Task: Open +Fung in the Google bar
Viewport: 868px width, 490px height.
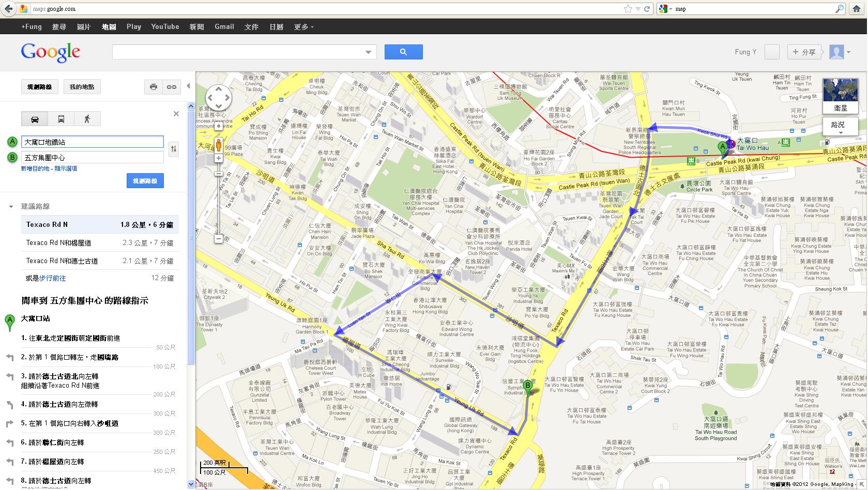Action: [x=31, y=27]
